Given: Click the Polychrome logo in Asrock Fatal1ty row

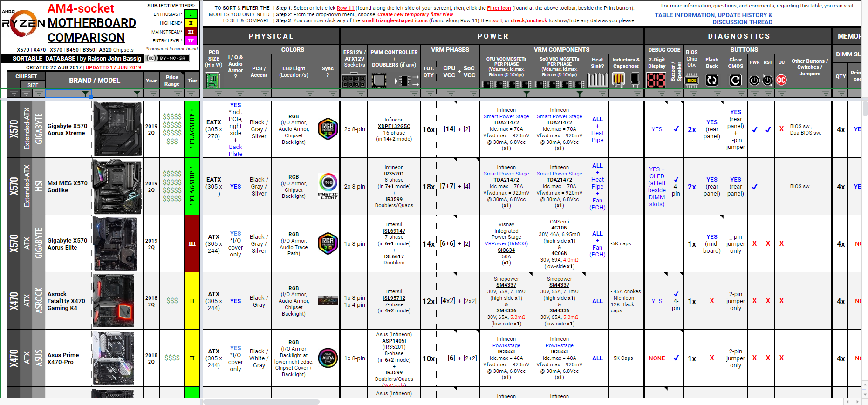Looking at the screenshot, I should (x=328, y=301).
